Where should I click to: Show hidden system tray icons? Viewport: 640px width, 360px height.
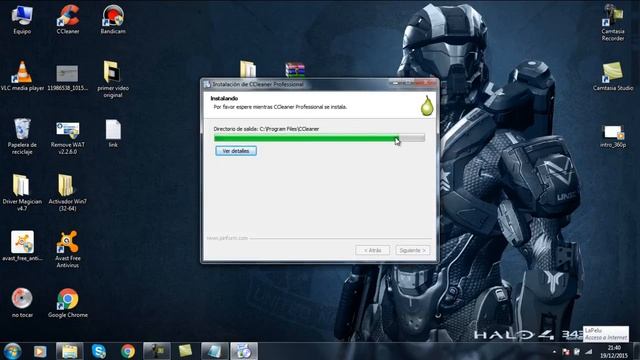(x=554, y=351)
